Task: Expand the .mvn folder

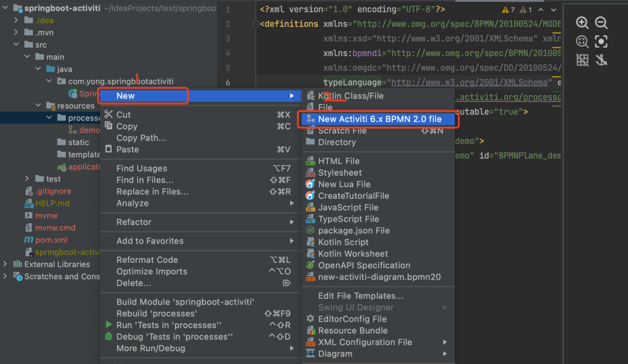Action: click(x=16, y=32)
